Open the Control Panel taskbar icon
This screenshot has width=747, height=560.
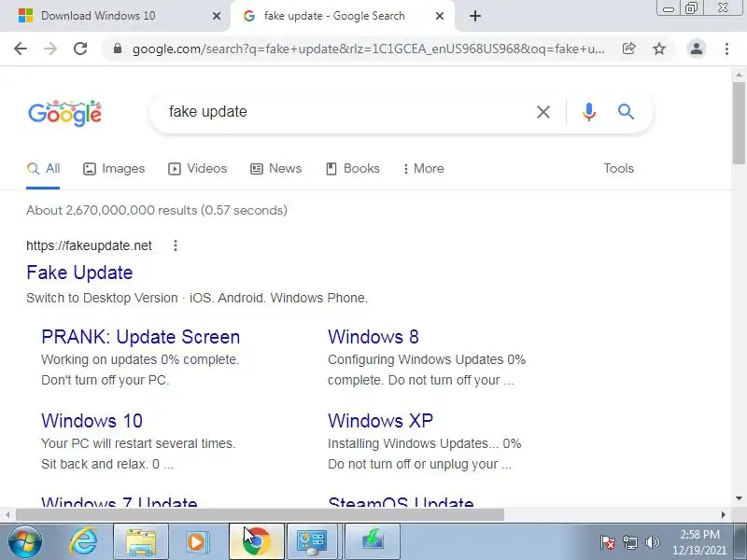pos(312,542)
